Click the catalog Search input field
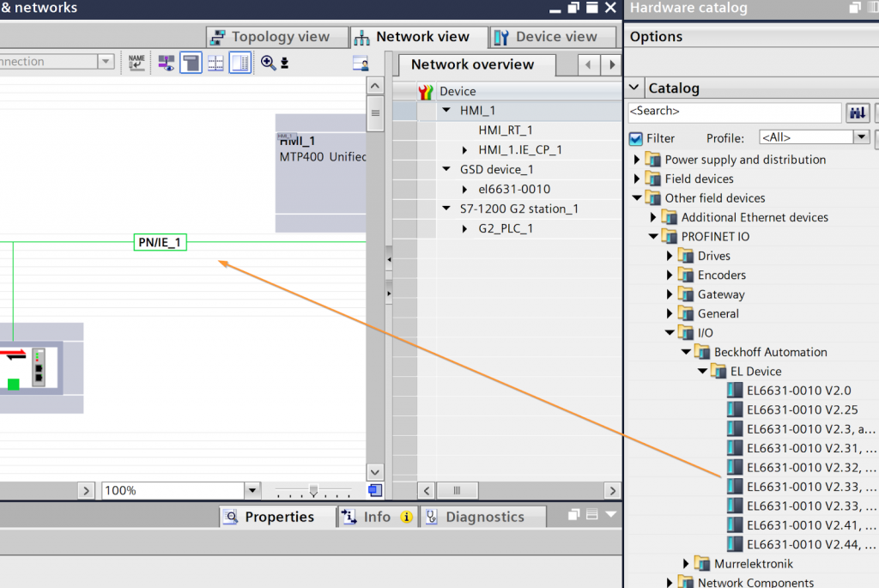 pos(734,112)
